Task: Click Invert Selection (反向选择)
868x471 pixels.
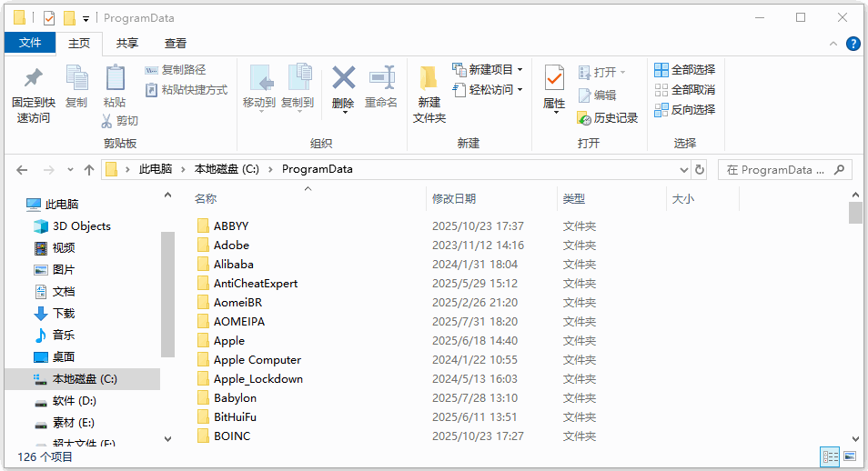Action: point(685,110)
